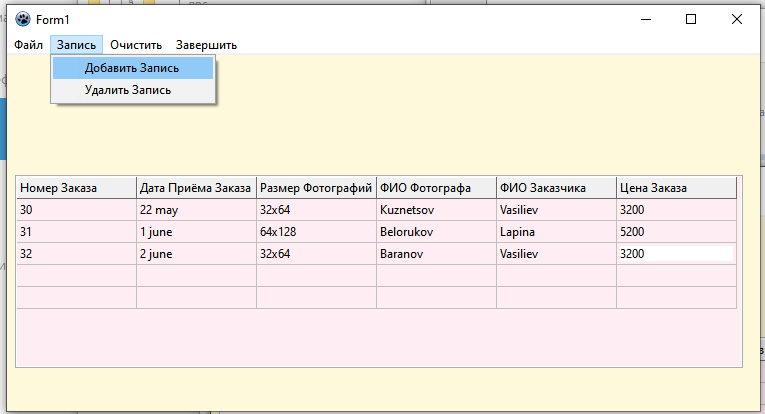This screenshot has height=414, width=765.
Task: Select the 64x128 size cell
Action: pos(317,232)
